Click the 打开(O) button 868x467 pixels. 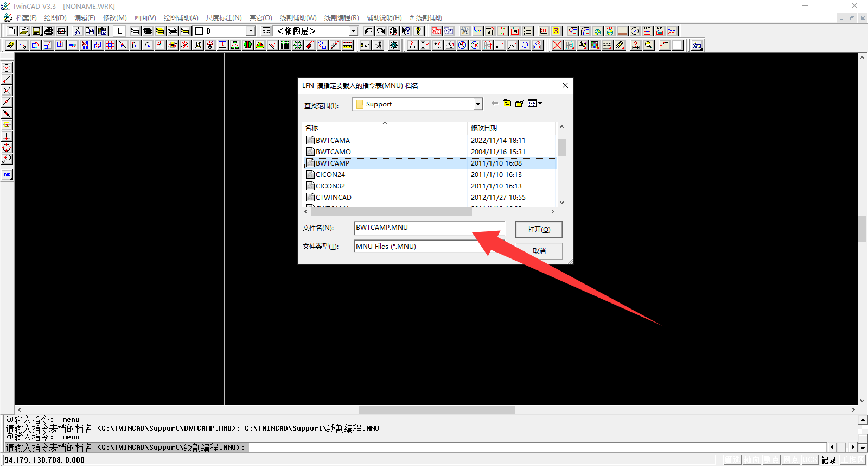tap(539, 229)
